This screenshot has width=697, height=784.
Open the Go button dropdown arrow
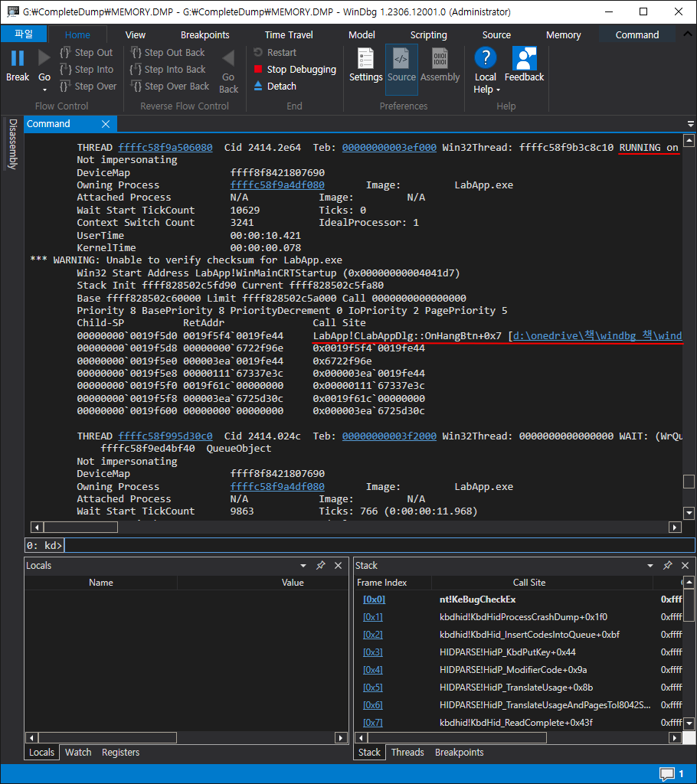pos(44,90)
